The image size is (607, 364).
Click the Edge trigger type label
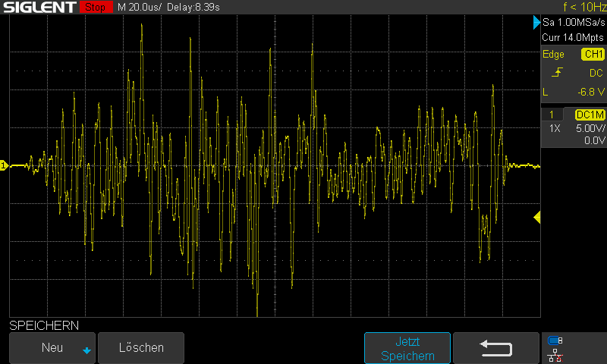553,54
